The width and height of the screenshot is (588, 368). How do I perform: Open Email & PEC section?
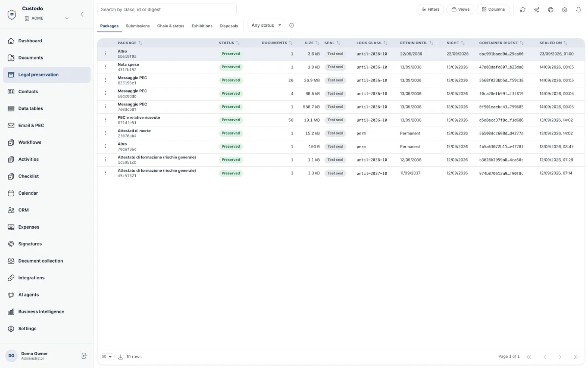(x=47, y=126)
